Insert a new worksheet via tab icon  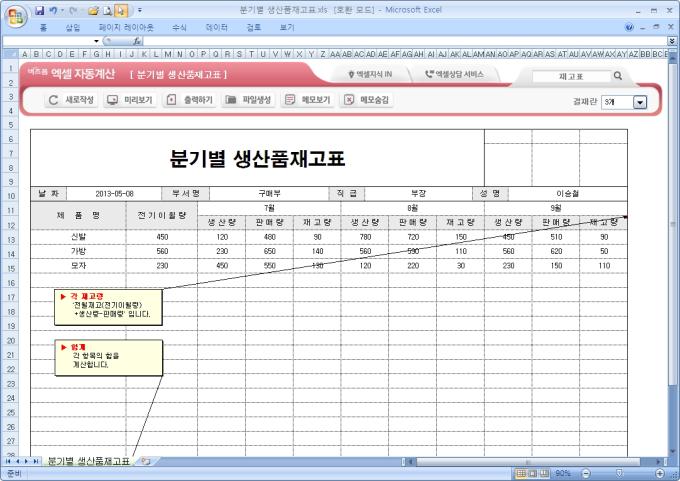pos(146,461)
